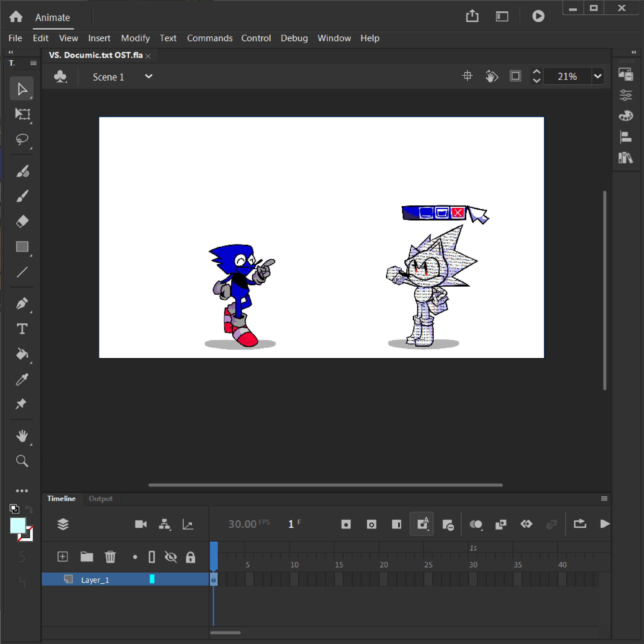Toggle lock all layers padlock
This screenshot has width=644, height=644.
[x=190, y=557]
